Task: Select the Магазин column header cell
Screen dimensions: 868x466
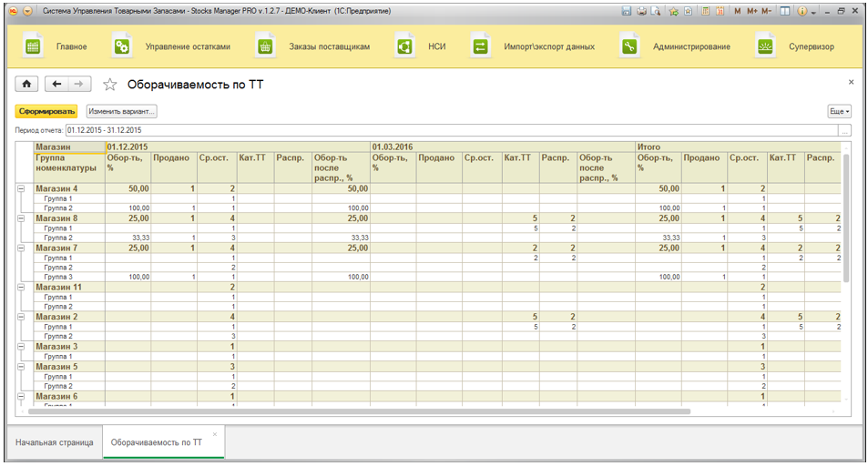Action: click(x=69, y=147)
